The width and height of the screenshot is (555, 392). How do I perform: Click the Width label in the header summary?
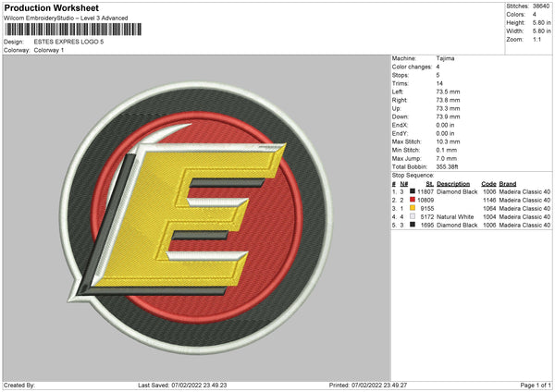tap(514, 31)
